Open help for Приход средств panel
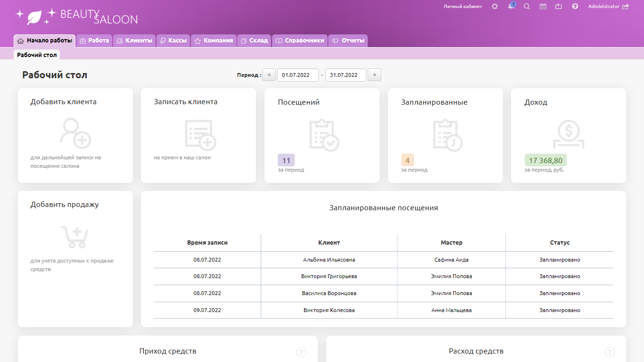This screenshot has height=362, width=644. [x=302, y=352]
